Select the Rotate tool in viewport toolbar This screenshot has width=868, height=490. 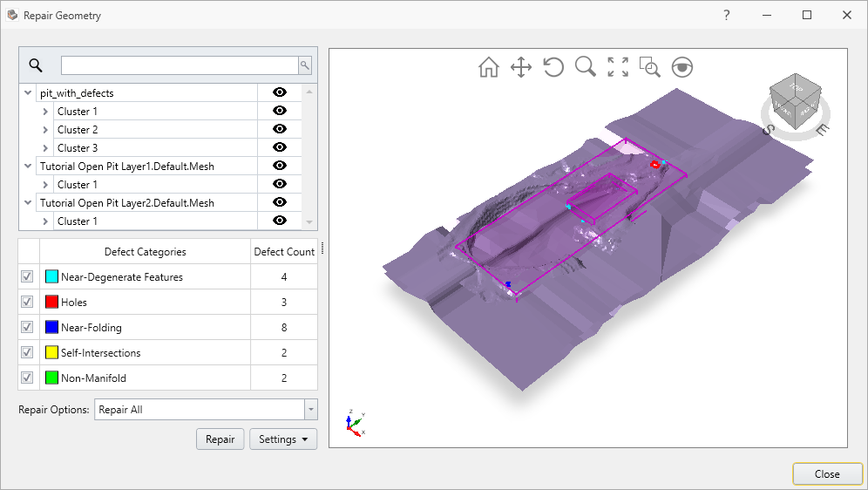click(553, 67)
